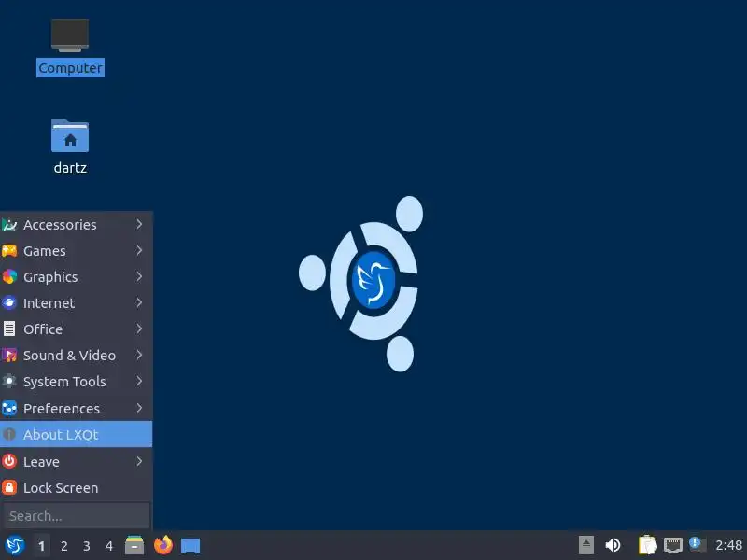Screen dimensions: 747x560
Task: Open the Games menu entry
Action: point(77,251)
